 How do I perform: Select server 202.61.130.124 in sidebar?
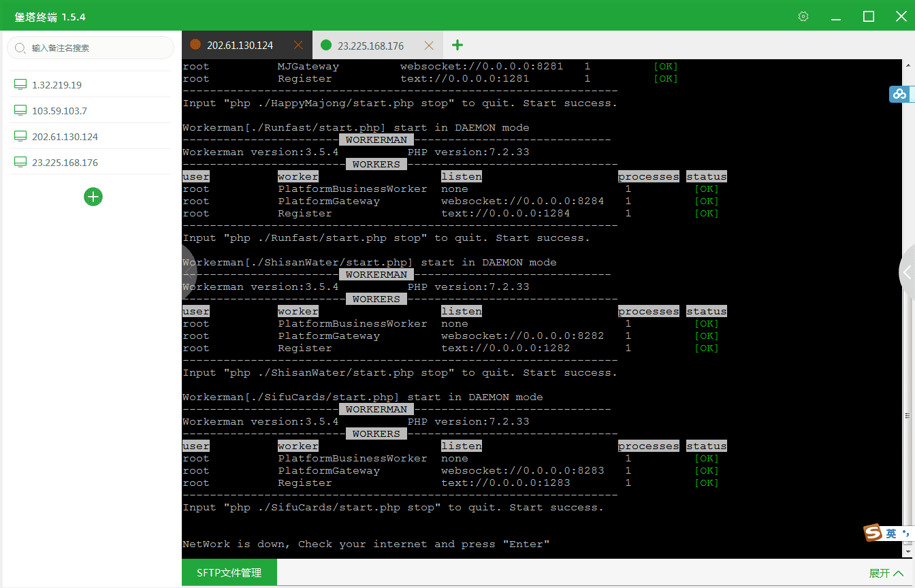pos(65,137)
